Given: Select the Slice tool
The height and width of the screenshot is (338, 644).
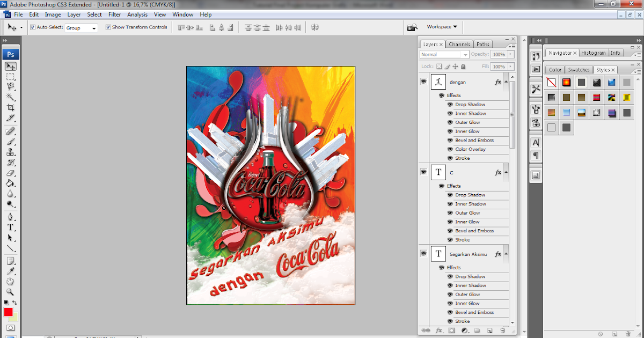Looking at the screenshot, I should pyautogui.click(x=11, y=118).
